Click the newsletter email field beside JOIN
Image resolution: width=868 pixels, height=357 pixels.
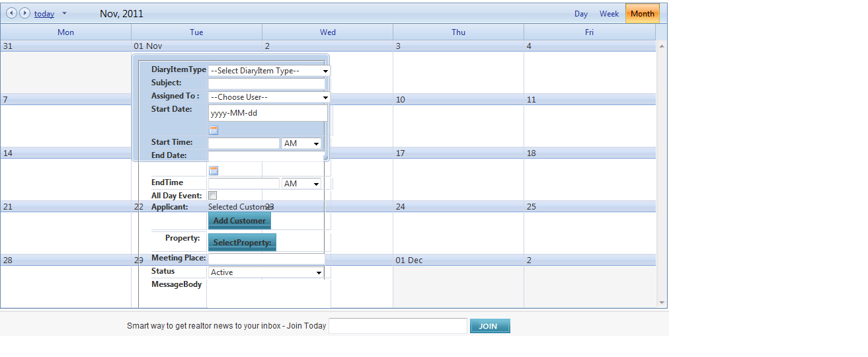tap(398, 326)
